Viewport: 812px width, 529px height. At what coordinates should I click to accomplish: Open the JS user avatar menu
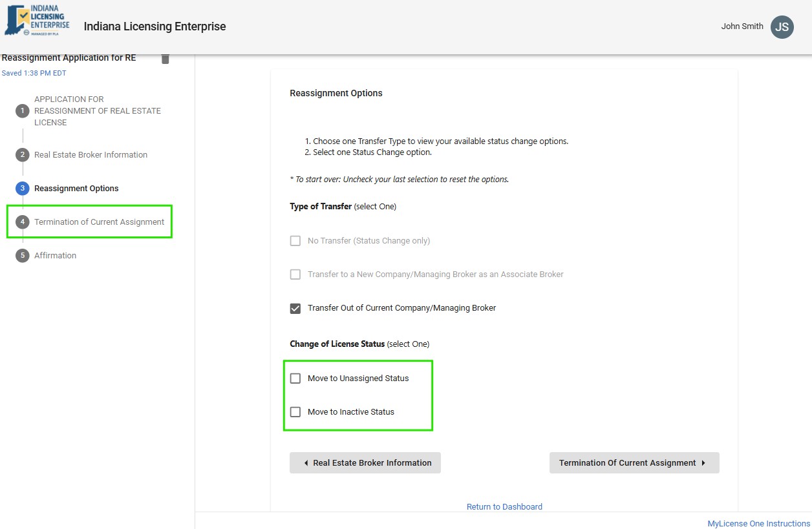[782, 27]
